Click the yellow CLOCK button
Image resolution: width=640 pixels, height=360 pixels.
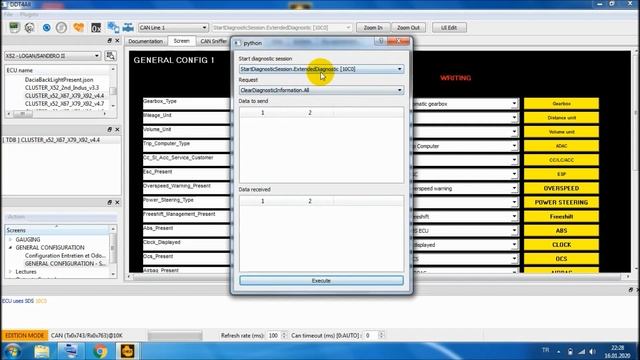coord(561,244)
